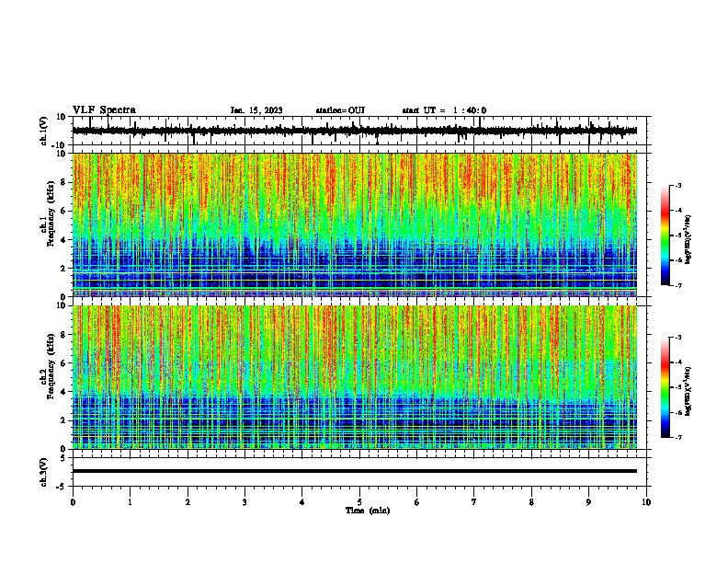Select the "start UT = 1:40:0" header text
728x563 pixels.
[x=444, y=110]
